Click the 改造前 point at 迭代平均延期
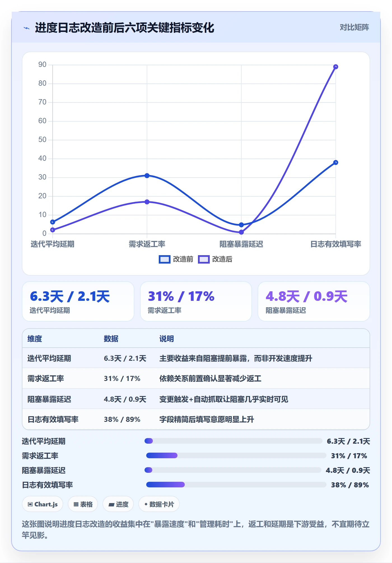The height and width of the screenshot is (563, 392). 53,222
